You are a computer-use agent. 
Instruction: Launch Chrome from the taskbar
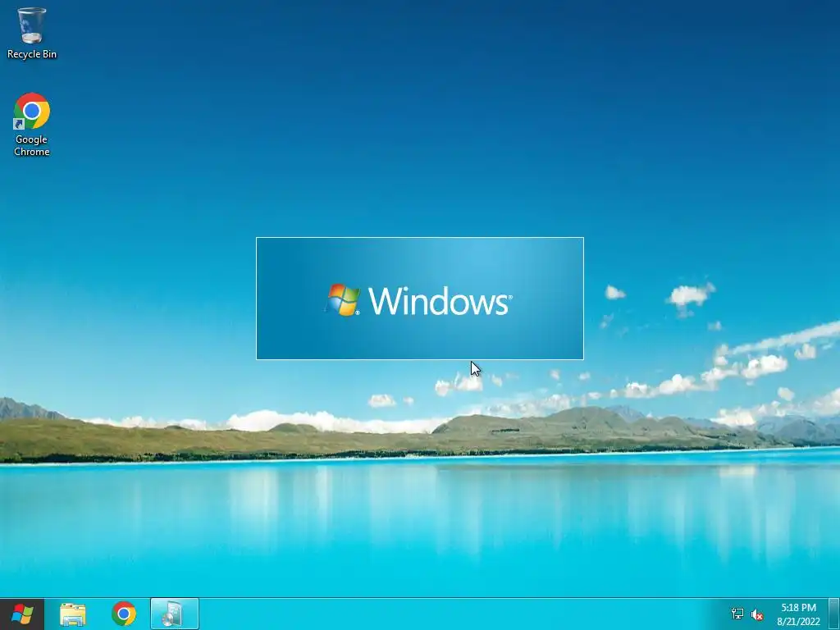tap(124, 614)
